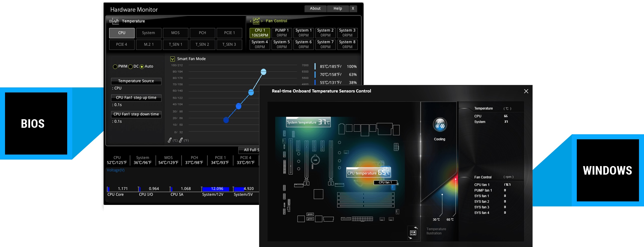Image resolution: width=644 pixels, height=247 pixels.
Task: Select the System 5 fan button
Action: click(x=282, y=44)
